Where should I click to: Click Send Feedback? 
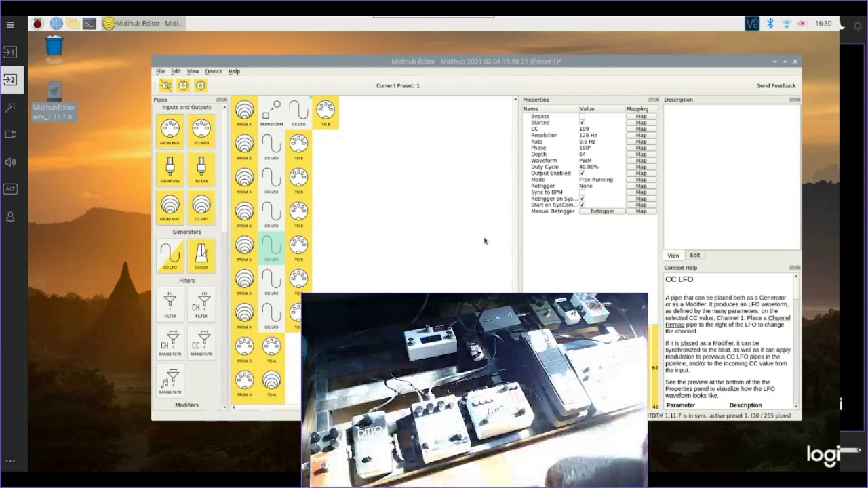coord(776,86)
